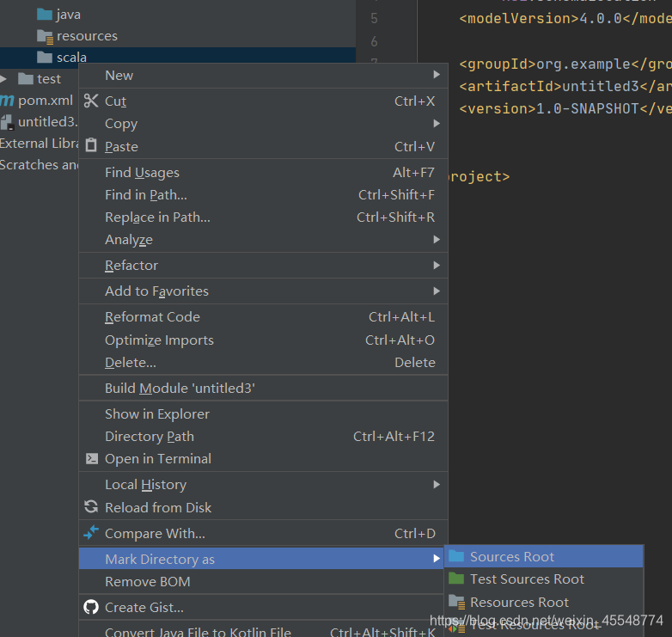Open Local History menu entry

click(263, 484)
